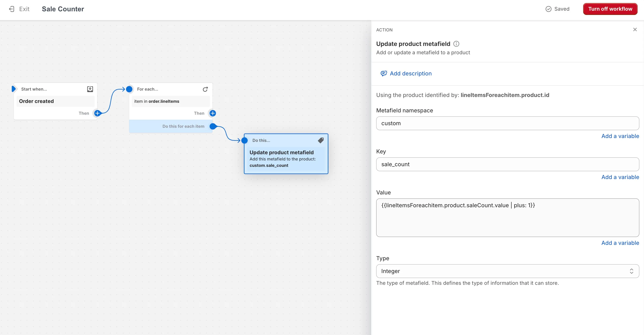The image size is (644, 335).
Task: Select the item in order.lineItems step
Action: (171, 101)
